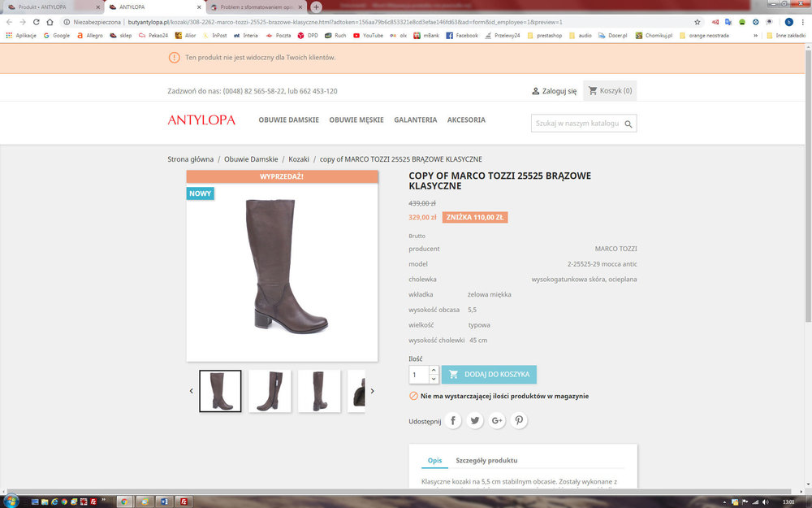Open AKCESORIA menu

[466, 119]
